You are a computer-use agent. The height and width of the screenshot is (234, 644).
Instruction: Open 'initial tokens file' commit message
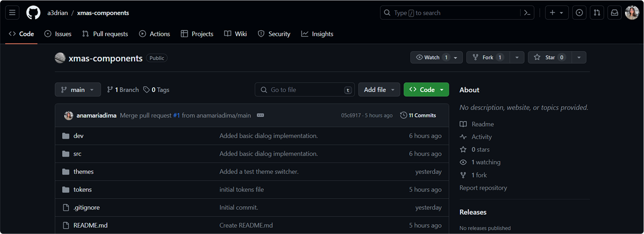click(x=241, y=190)
